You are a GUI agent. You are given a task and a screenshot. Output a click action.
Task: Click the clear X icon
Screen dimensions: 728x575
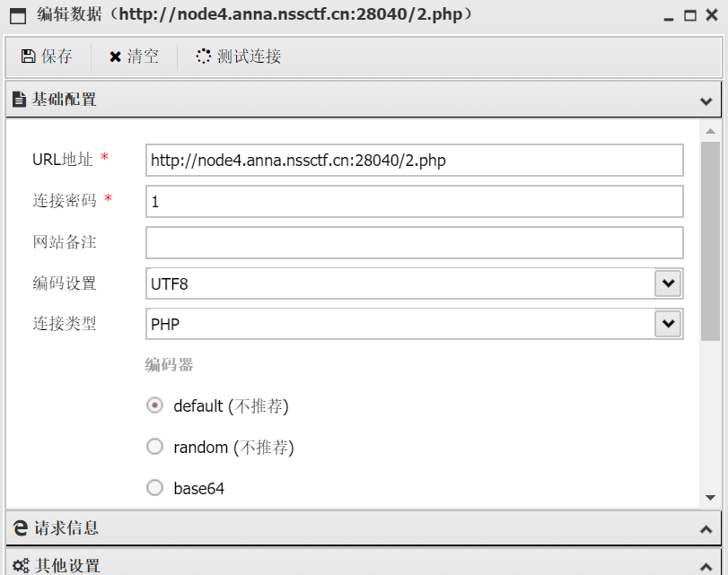(x=115, y=57)
